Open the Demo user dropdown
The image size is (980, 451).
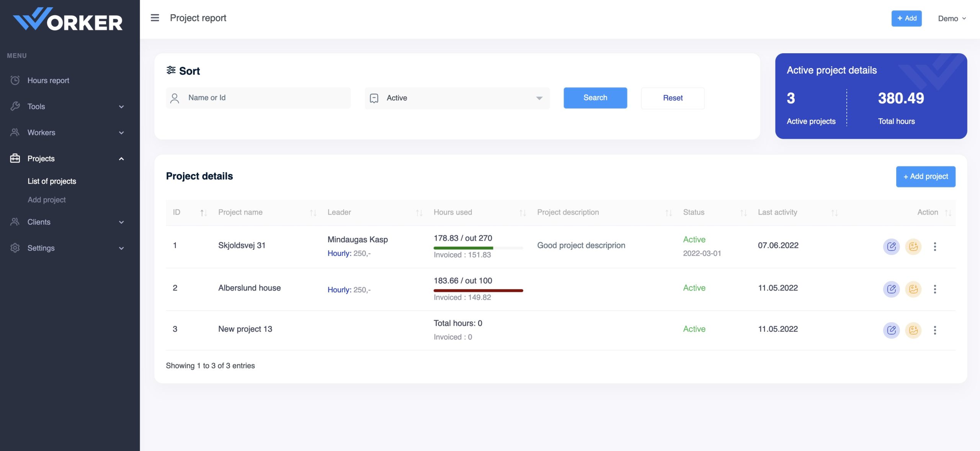click(952, 18)
